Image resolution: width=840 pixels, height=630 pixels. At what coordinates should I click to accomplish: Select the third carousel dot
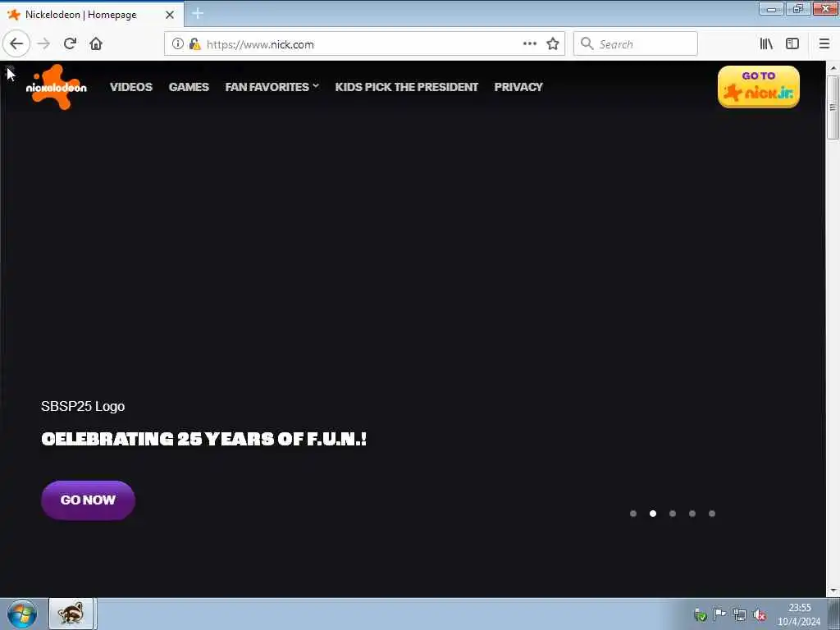click(x=673, y=514)
